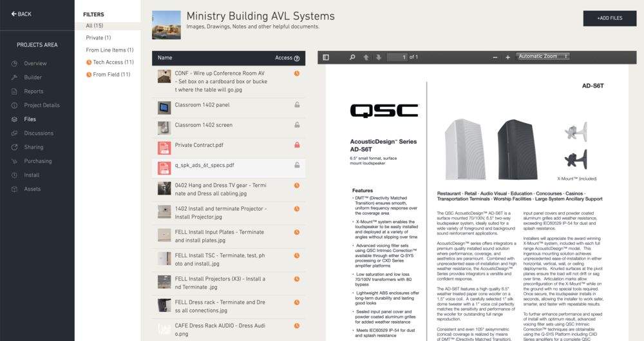Go to previous page in PDF viewer
This screenshot has height=341, width=644.
pyautogui.click(x=366, y=57)
